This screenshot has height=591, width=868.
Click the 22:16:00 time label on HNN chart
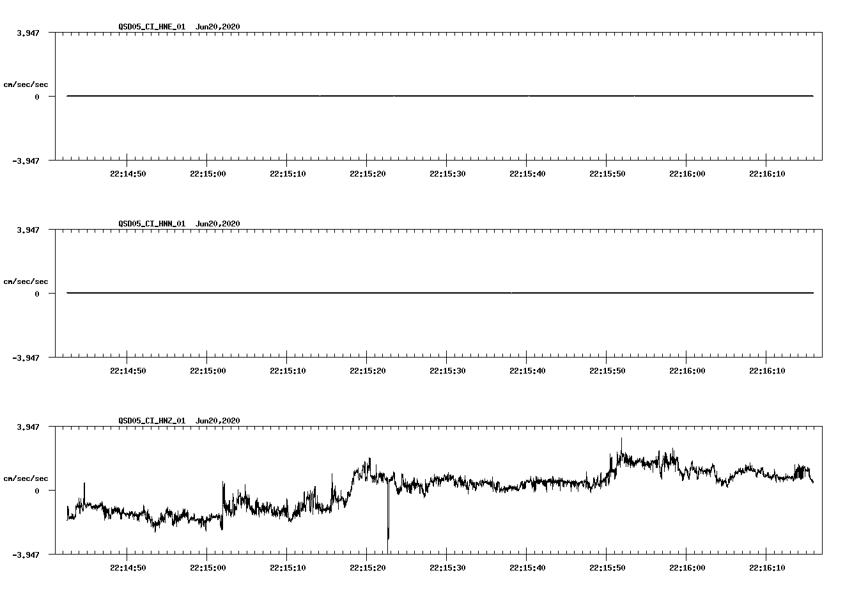coord(687,371)
